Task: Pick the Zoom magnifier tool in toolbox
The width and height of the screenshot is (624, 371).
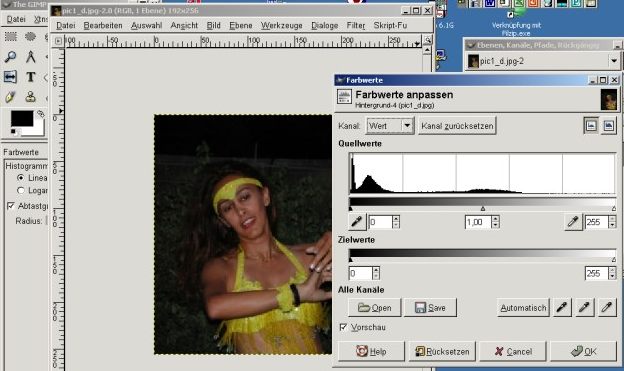Action: [11, 57]
